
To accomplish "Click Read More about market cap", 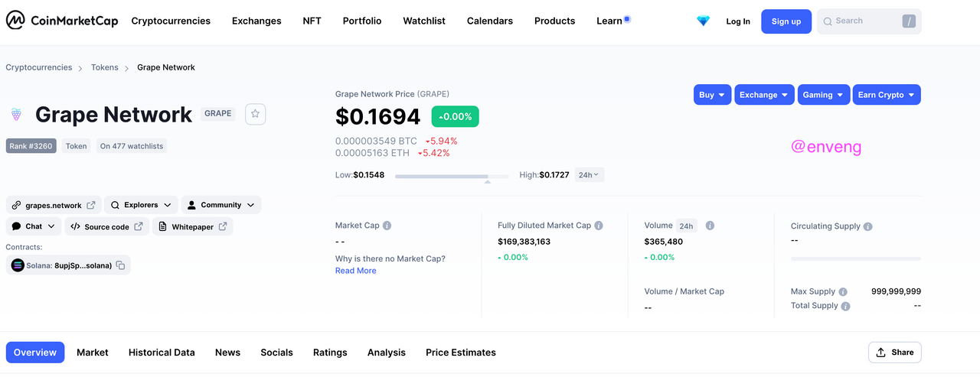I will (x=355, y=271).
